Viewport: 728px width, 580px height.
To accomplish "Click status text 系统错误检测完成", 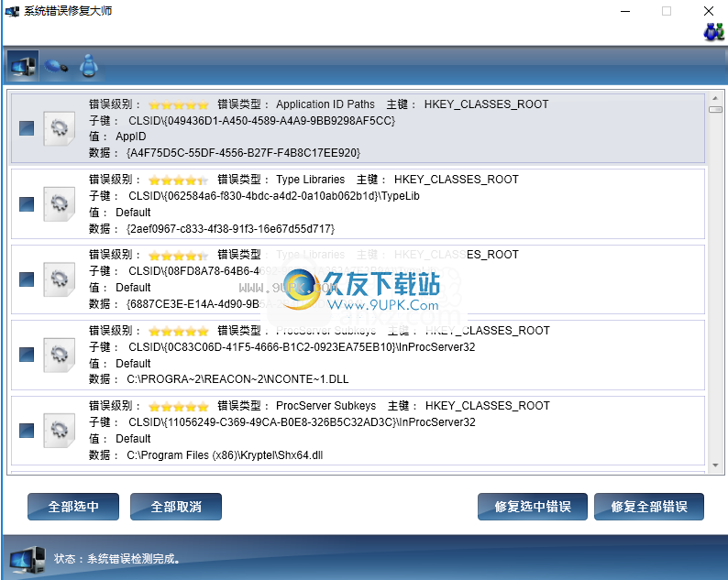I will pyautogui.click(x=133, y=559).
